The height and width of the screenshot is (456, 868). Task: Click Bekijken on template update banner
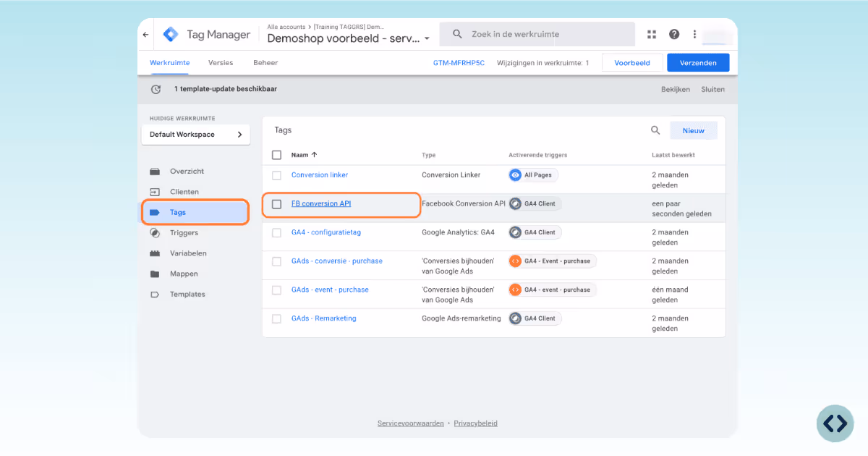[x=676, y=89]
